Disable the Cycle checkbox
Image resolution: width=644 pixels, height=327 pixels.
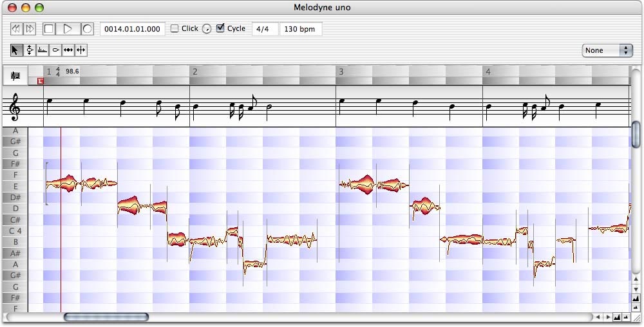(220, 28)
